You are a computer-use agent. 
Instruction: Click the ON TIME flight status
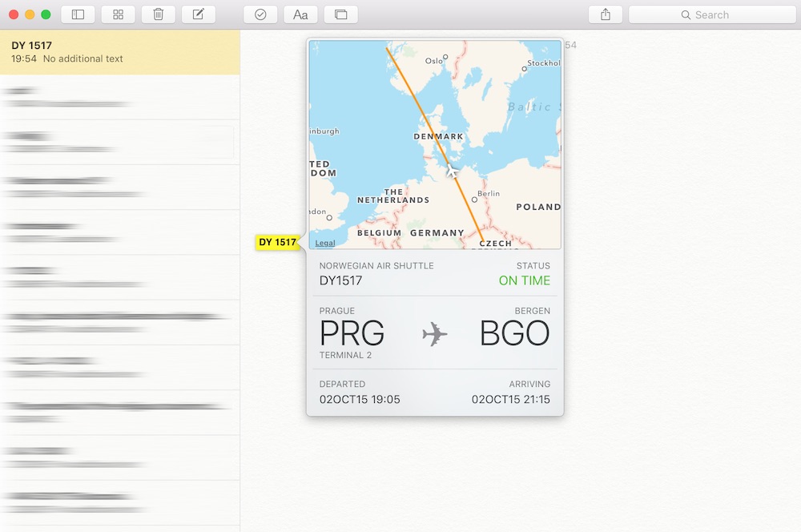(x=524, y=280)
